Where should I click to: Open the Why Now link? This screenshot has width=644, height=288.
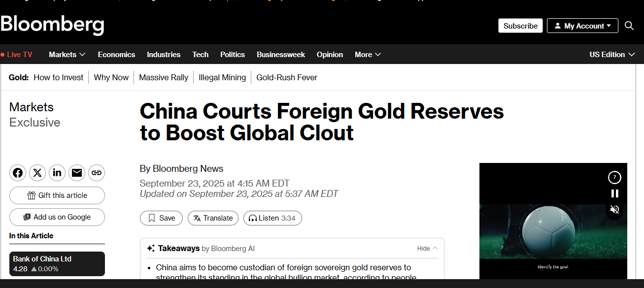[111, 77]
